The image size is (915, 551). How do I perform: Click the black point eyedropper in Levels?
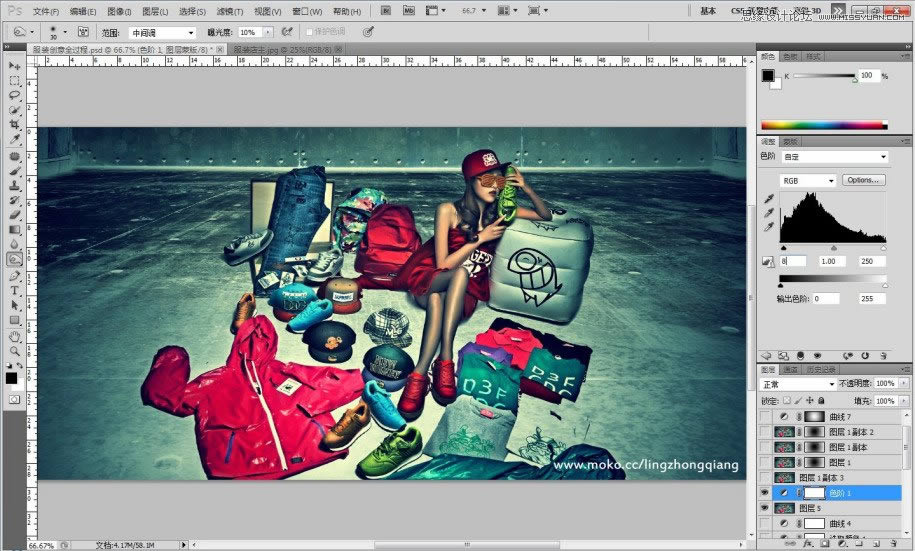coord(767,199)
